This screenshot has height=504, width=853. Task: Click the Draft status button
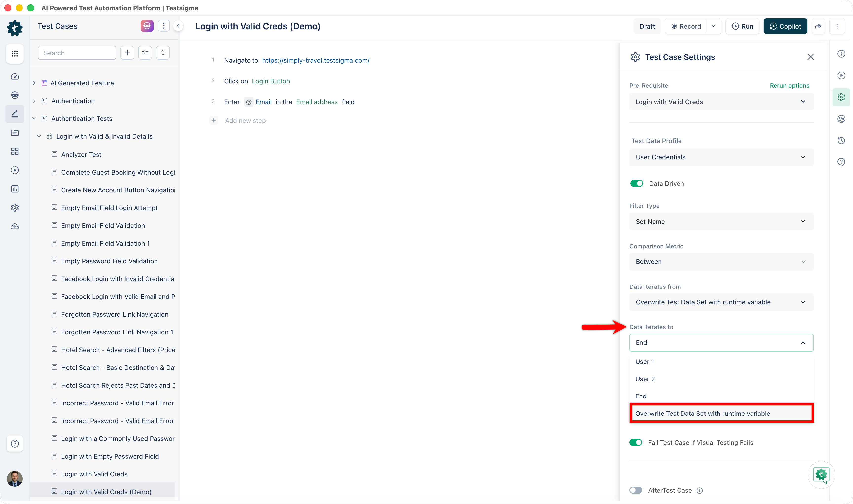(647, 26)
